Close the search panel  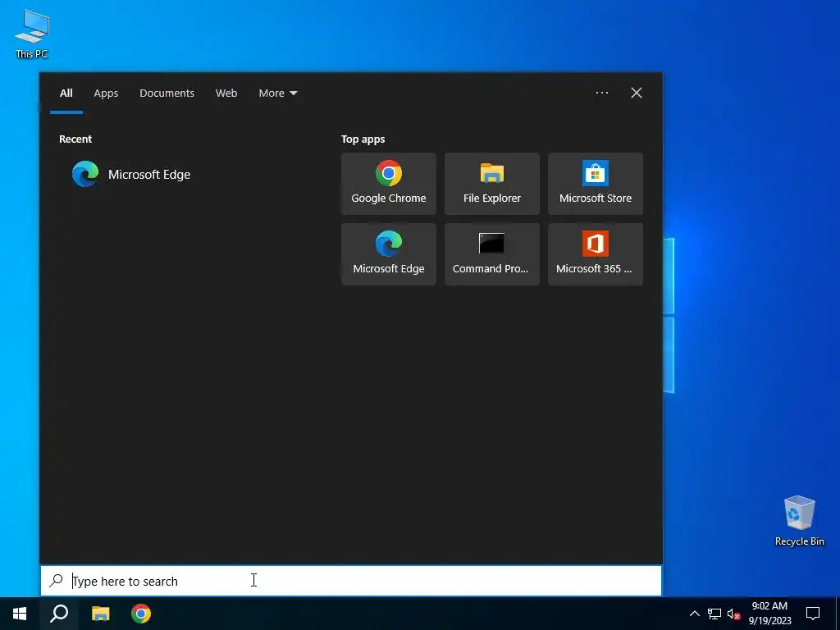coord(636,93)
